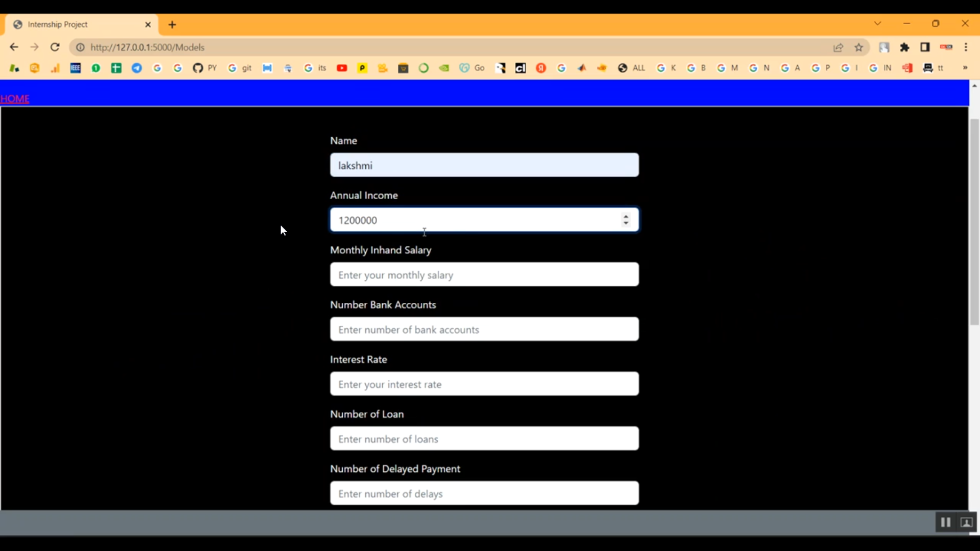Open the red Yandex bookmark
This screenshot has height=551, width=980.
tap(541, 68)
